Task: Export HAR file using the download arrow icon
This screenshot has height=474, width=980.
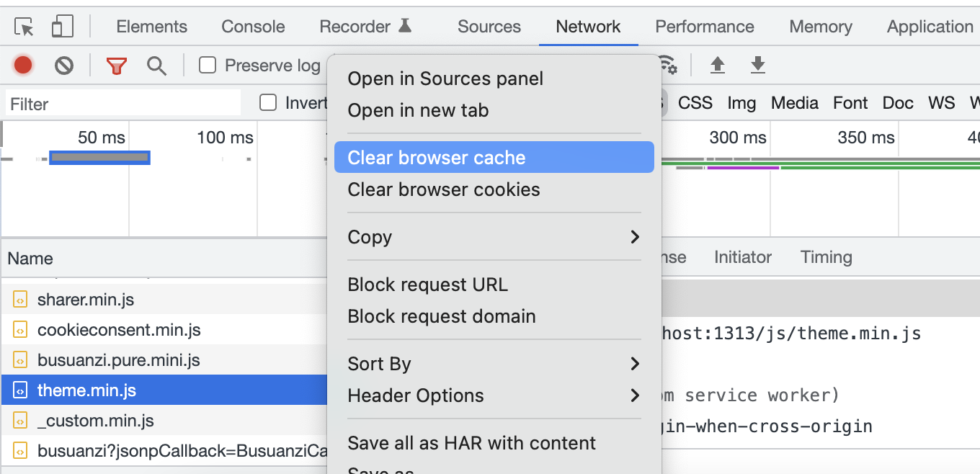Action: pos(757,65)
